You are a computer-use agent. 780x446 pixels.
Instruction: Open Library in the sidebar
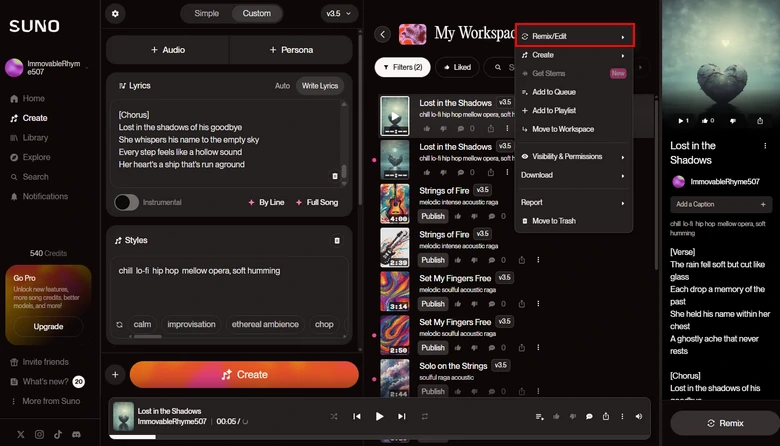pyautogui.click(x=29, y=138)
